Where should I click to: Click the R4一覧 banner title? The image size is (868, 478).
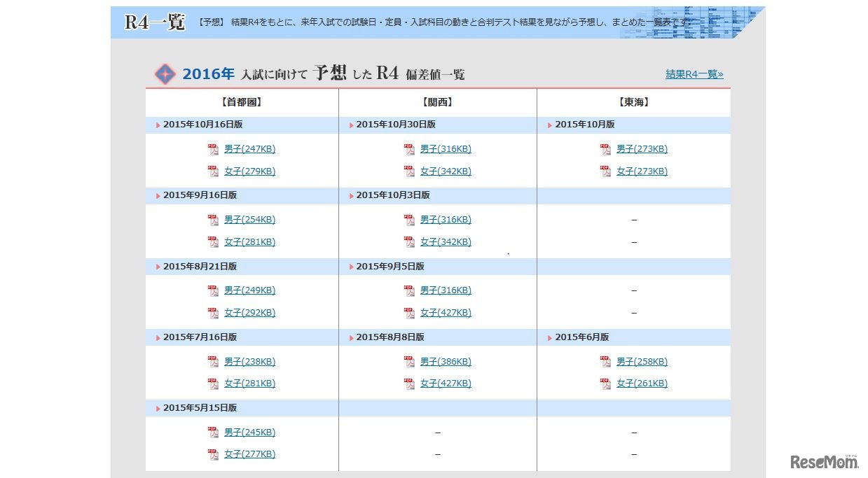click(153, 22)
